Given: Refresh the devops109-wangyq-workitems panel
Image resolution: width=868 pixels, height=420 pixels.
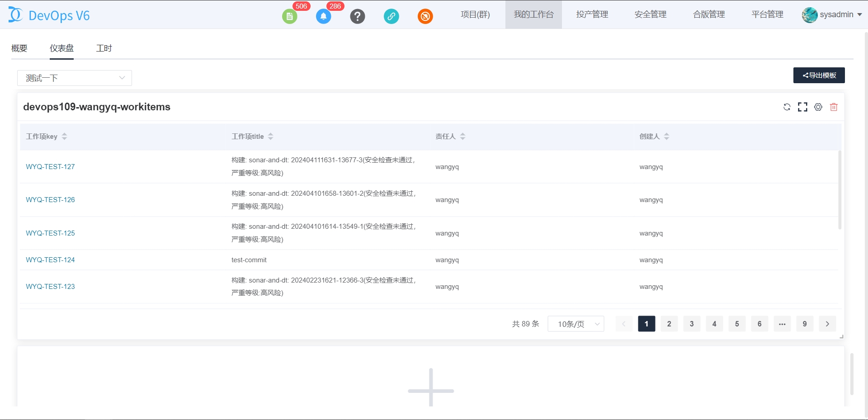Looking at the screenshot, I should 787,107.
